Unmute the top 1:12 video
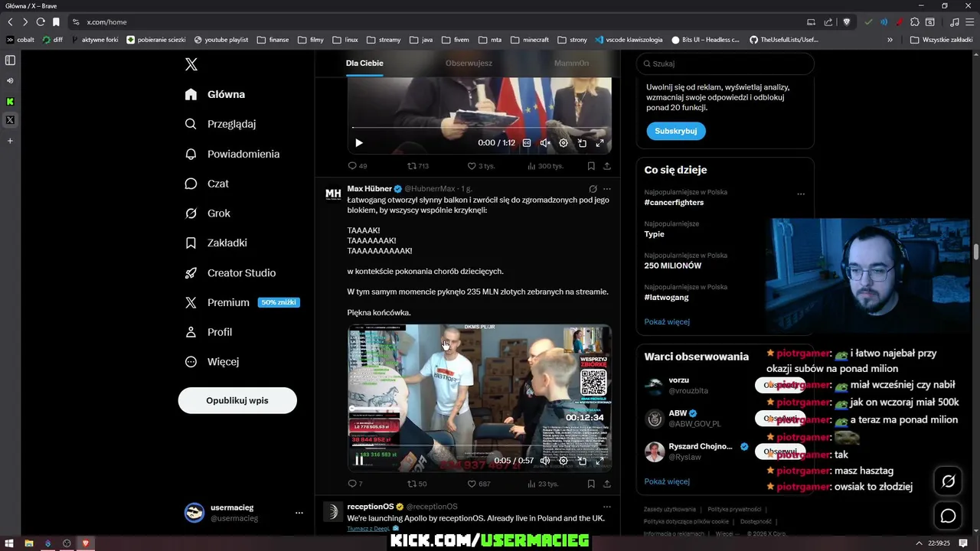 (x=545, y=143)
